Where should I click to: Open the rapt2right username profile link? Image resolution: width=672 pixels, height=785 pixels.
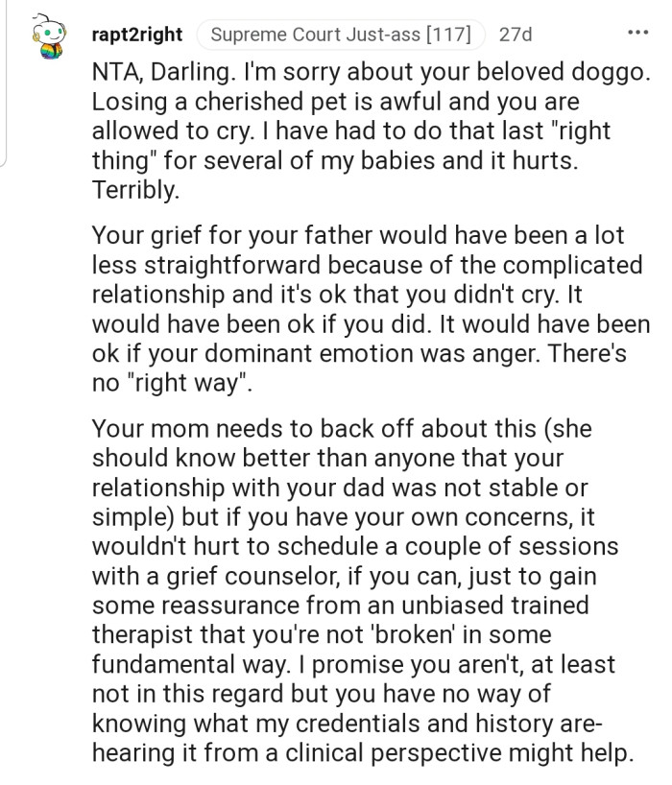pos(137,35)
